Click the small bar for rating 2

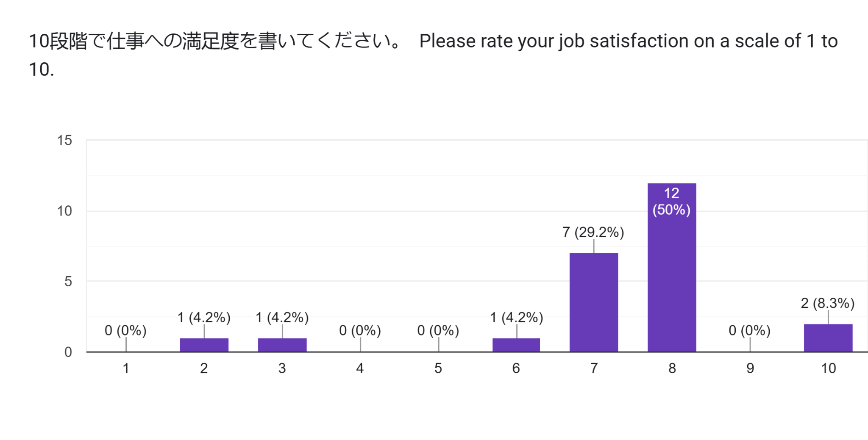[204, 345]
